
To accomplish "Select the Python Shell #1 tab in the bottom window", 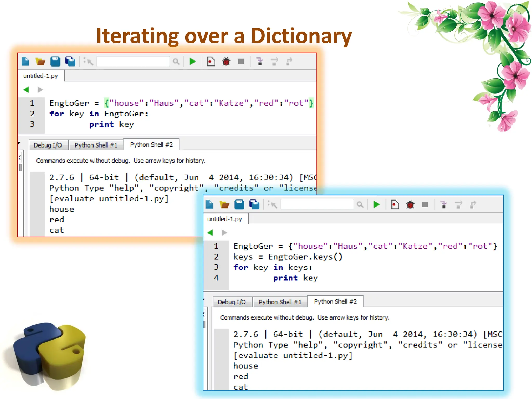I will coord(280,302).
